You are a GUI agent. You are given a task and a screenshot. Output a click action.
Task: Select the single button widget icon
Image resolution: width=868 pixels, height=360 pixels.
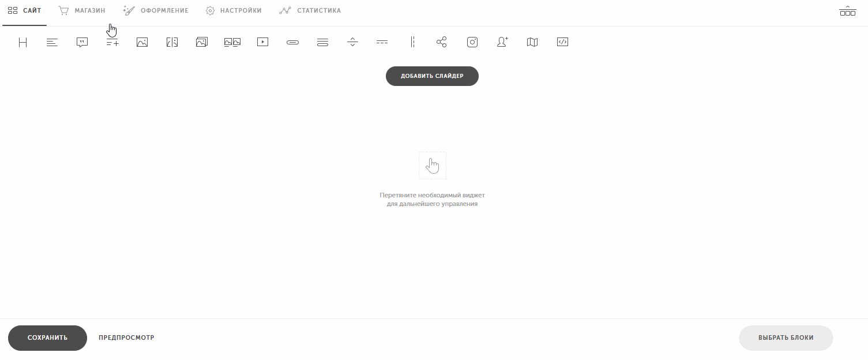coord(293,42)
